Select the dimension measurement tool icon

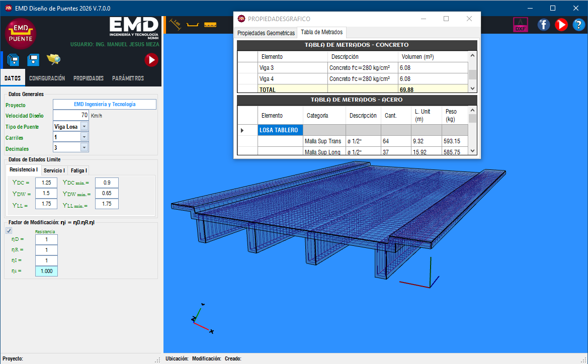click(175, 24)
